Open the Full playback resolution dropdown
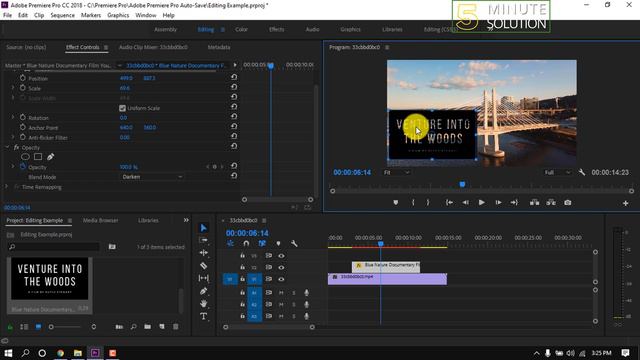Screen dimensions: 640x360 [558, 173]
